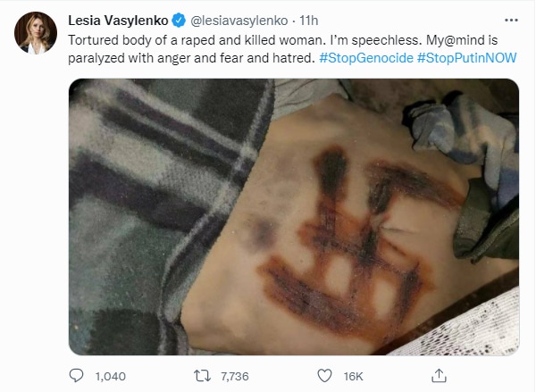This screenshot has height=392, width=536.
Task: Click the 16K likes count
Action: (x=353, y=376)
